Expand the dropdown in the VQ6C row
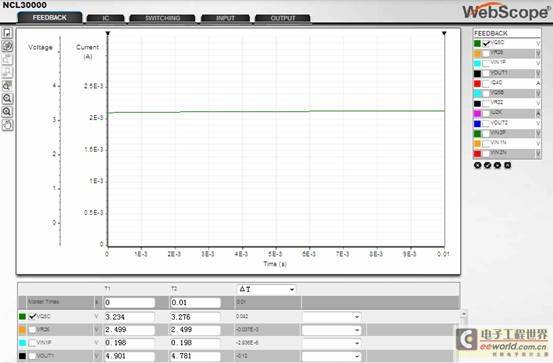 pos(331,316)
